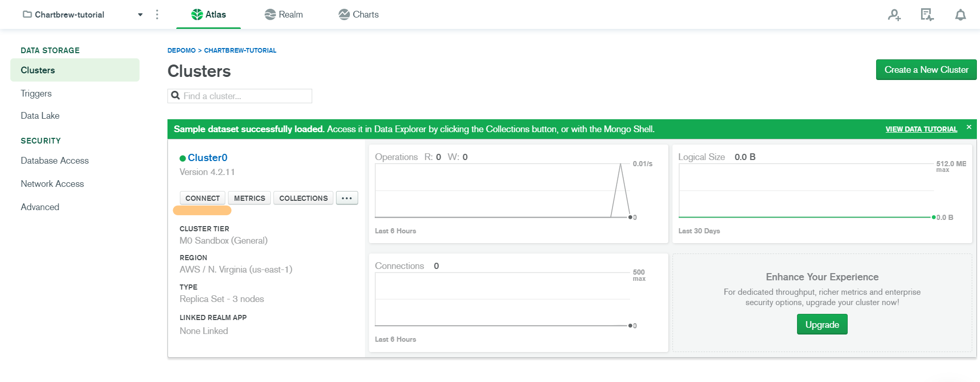The image size is (980, 382).
Task: Click the Cluster0 green status dot
Action: click(x=182, y=158)
